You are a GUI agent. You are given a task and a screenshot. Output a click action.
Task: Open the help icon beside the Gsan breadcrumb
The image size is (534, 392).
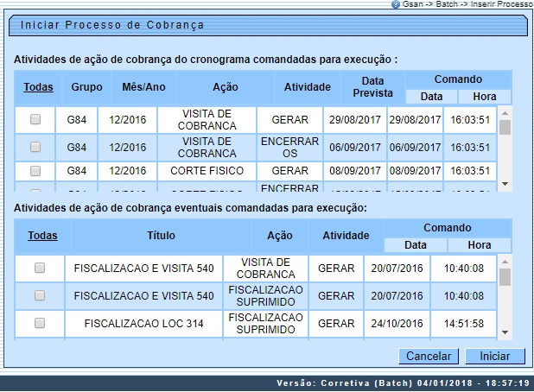[396, 4]
